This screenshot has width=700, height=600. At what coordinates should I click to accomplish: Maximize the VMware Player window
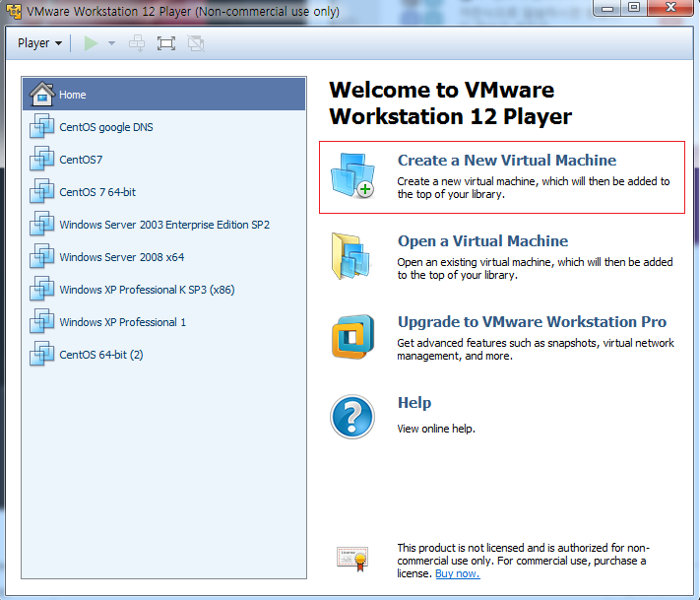pyautogui.click(x=634, y=8)
